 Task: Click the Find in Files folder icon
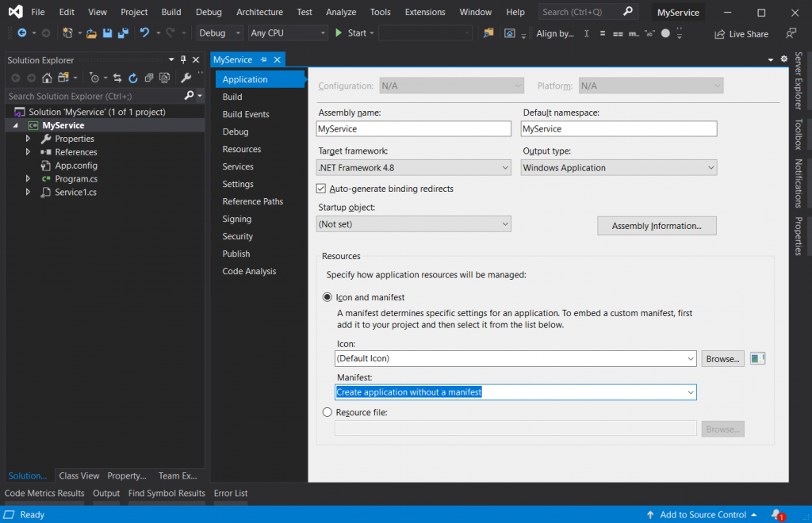click(x=488, y=33)
